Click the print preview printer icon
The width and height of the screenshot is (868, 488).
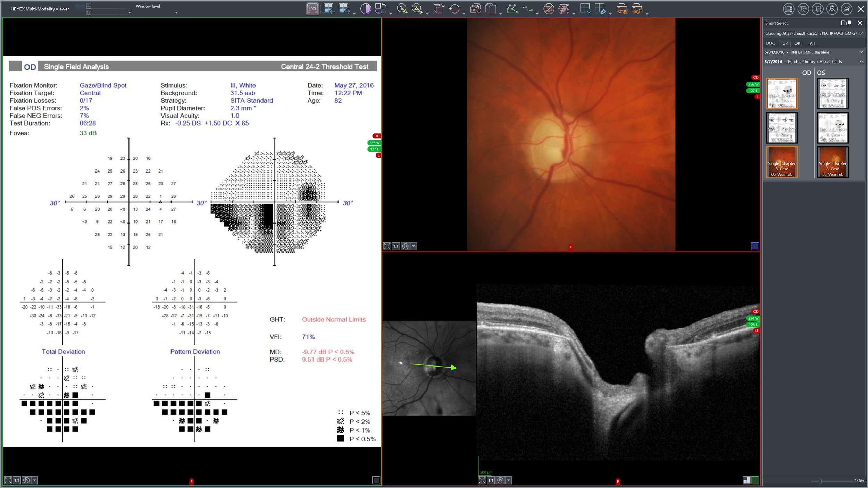[621, 9]
